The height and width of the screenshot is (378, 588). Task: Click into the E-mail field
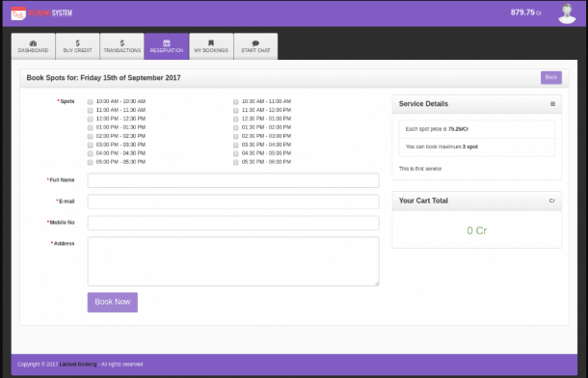[233, 202]
